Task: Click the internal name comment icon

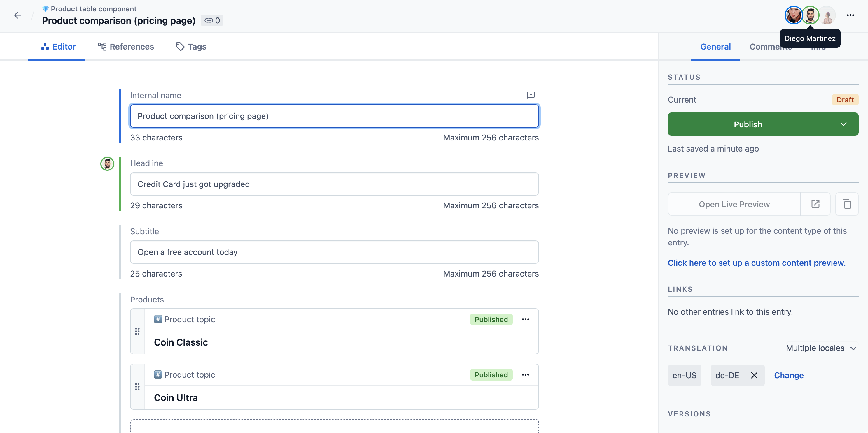Action: point(530,95)
